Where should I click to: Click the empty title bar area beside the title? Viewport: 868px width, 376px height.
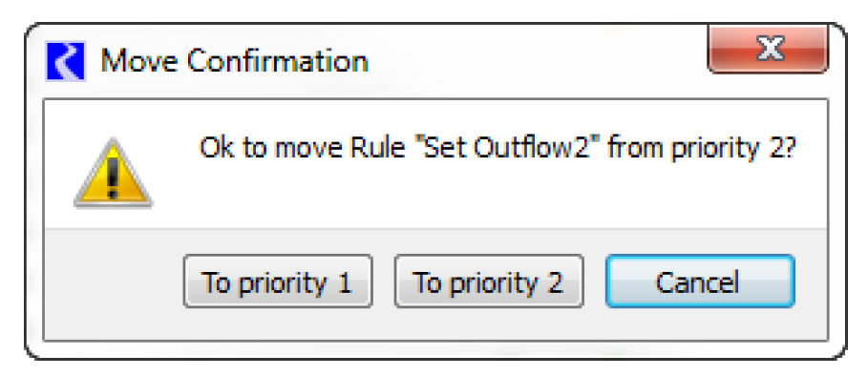tap(537, 61)
